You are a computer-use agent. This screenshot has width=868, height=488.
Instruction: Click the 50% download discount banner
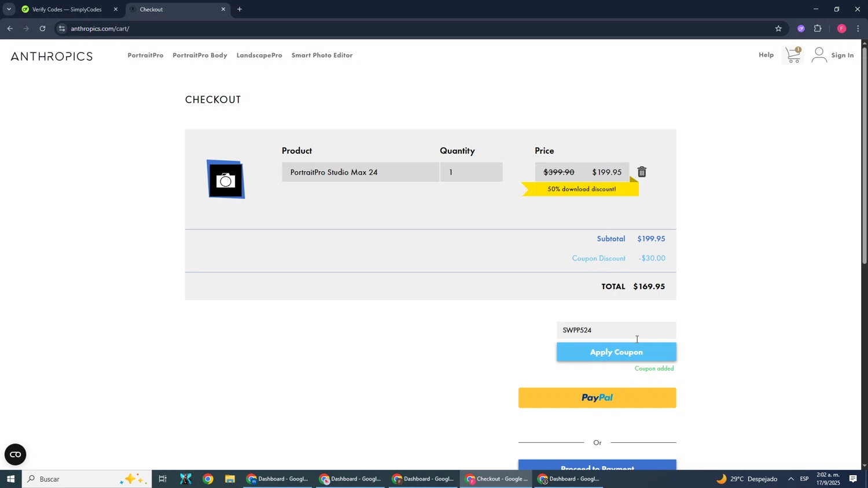[581, 189]
